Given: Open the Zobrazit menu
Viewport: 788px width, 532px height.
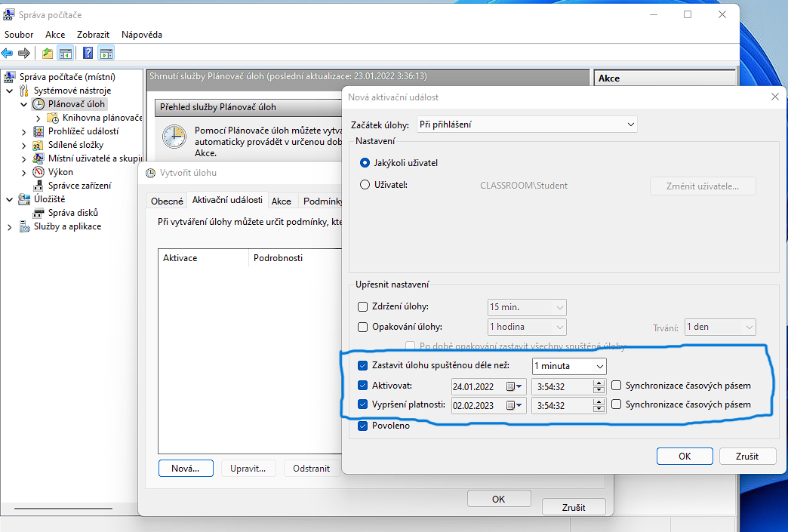Looking at the screenshot, I should 93,35.
